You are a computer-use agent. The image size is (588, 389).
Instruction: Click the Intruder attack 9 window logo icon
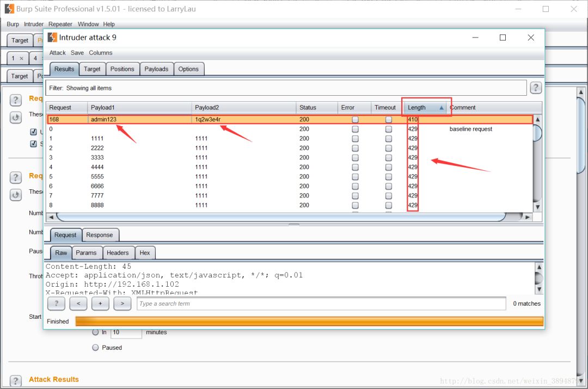tap(52, 37)
